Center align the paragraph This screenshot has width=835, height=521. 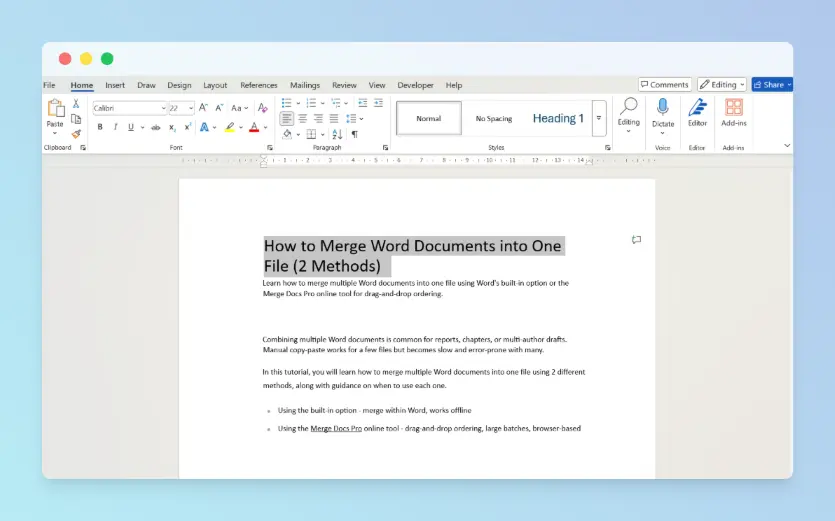tap(302, 118)
